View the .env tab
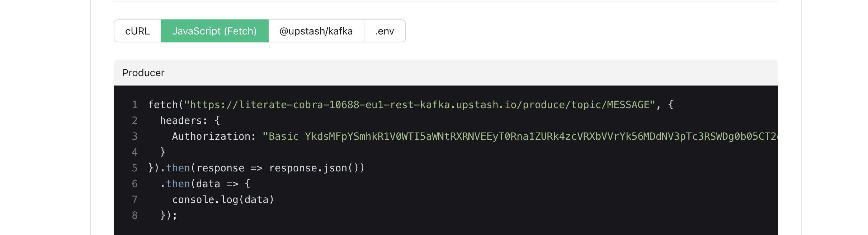Viewport: 868px width, 235px height. point(384,31)
